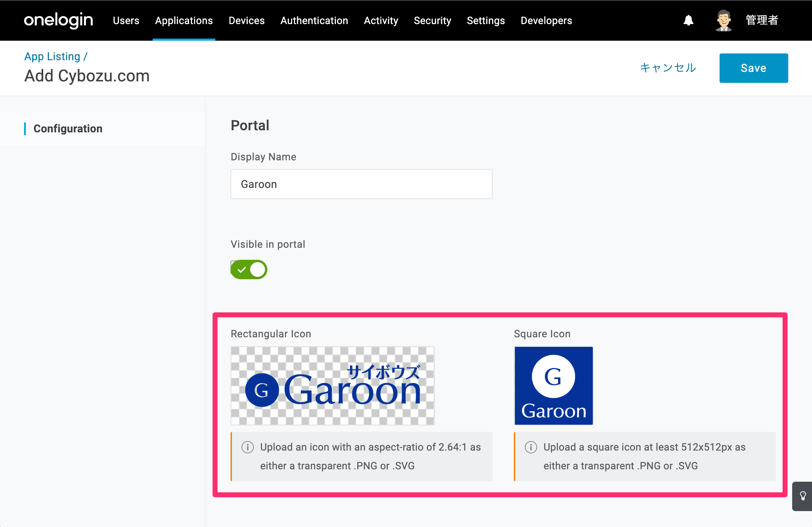Click the キャンセル link
The image size is (812, 527).
point(668,68)
